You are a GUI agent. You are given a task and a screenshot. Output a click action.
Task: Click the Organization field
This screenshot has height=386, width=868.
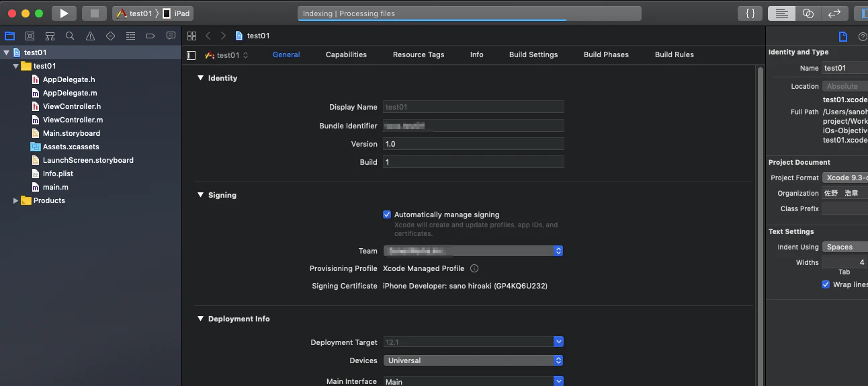(x=844, y=193)
